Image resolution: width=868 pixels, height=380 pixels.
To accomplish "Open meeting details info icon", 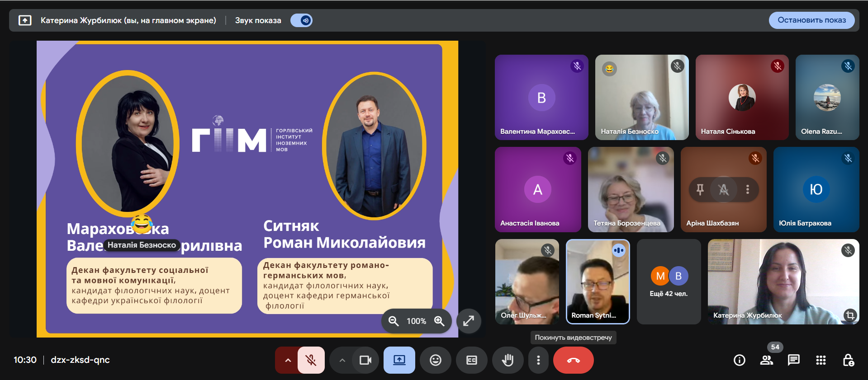I will (x=739, y=360).
